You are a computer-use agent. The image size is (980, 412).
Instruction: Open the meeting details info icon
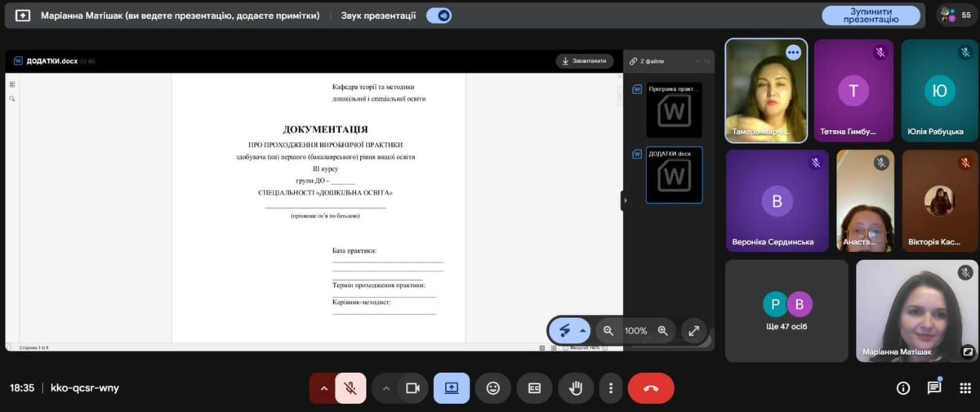click(903, 388)
